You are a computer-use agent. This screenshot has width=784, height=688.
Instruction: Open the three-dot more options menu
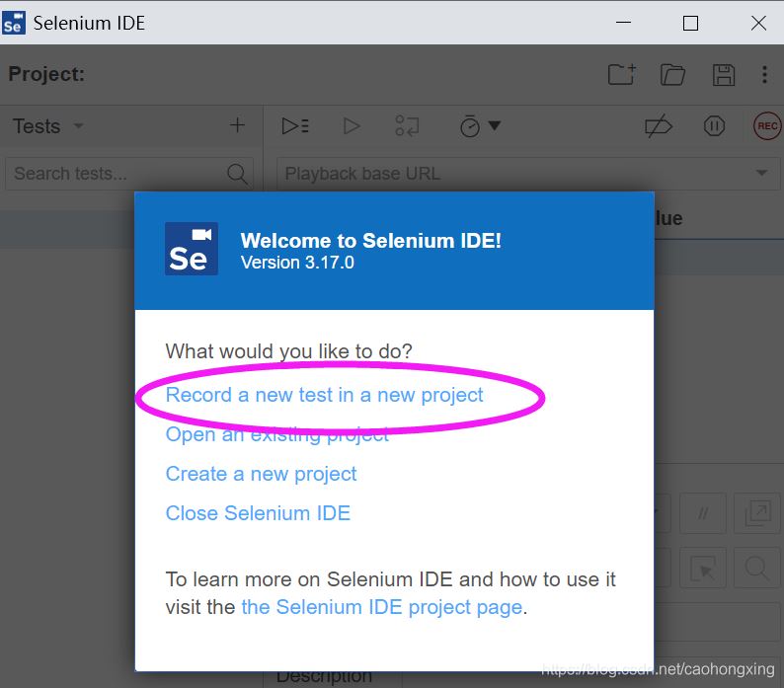click(x=764, y=74)
